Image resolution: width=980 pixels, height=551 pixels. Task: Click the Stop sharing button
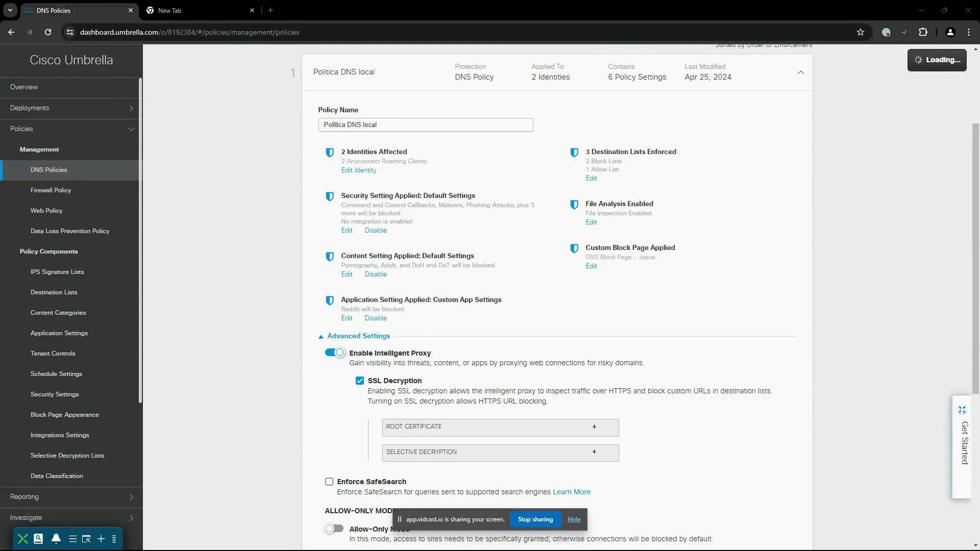pyautogui.click(x=535, y=519)
